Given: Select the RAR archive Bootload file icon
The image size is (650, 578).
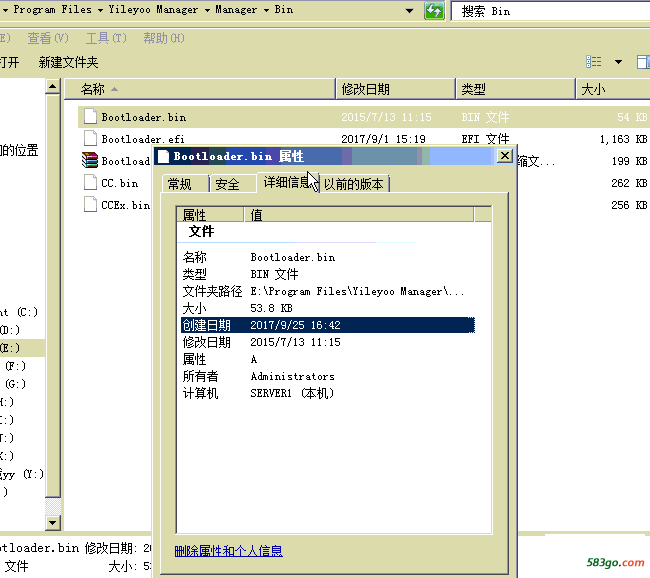Looking at the screenshot, I should 90,160.
